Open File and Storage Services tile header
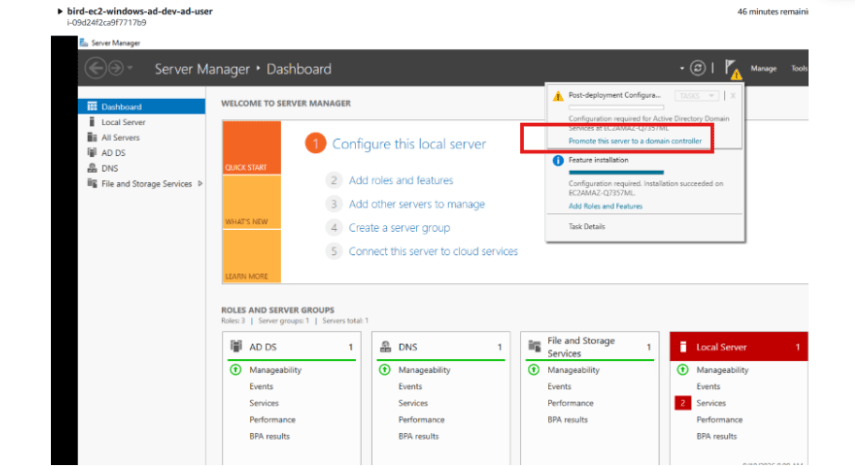 click(589, 347)
